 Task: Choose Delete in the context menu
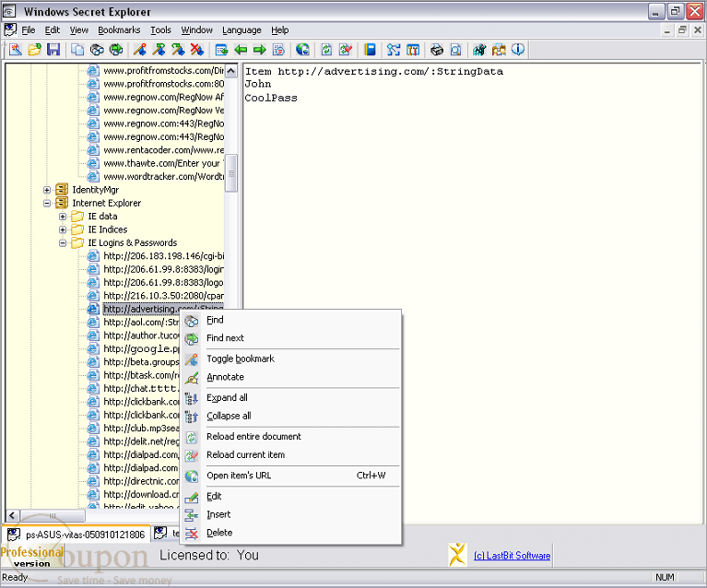point(290,533)
